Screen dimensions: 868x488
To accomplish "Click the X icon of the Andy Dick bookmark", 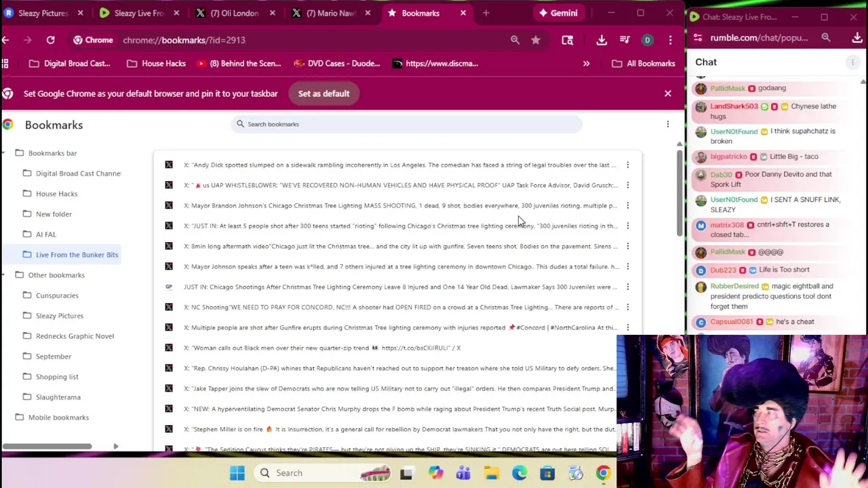I will [169, 165].
